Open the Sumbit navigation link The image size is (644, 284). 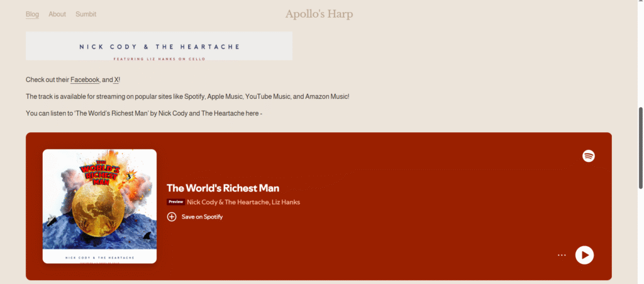[x=86, y=14]
